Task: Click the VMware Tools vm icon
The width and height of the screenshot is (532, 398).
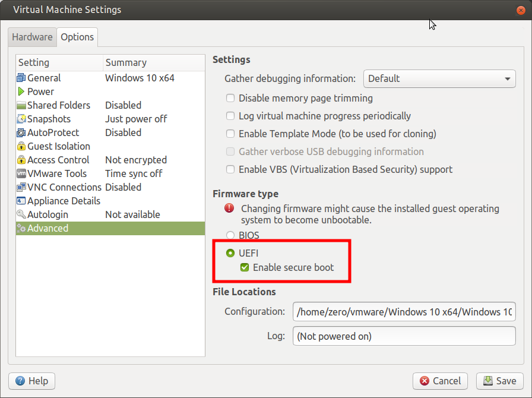Action: click(x=21, y=173)
